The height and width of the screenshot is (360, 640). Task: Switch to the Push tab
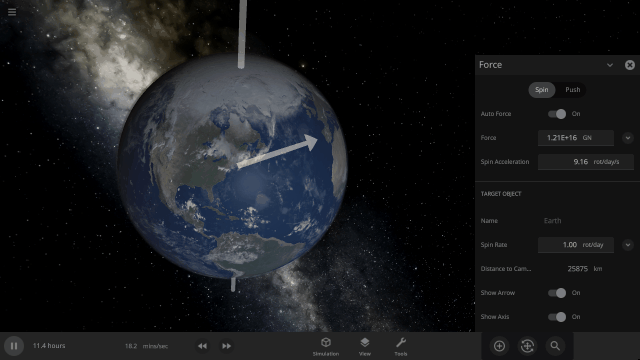572,90
